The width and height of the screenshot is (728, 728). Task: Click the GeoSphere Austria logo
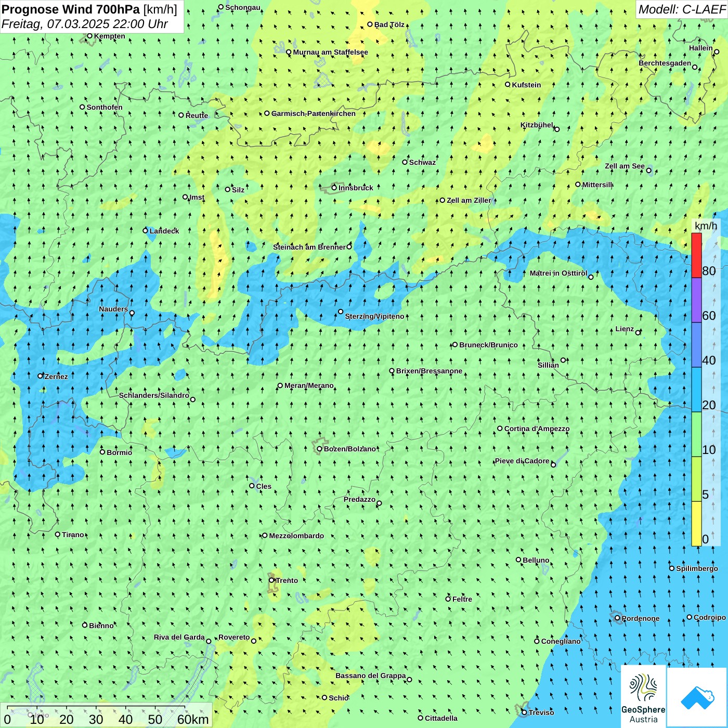pos(643,697)
